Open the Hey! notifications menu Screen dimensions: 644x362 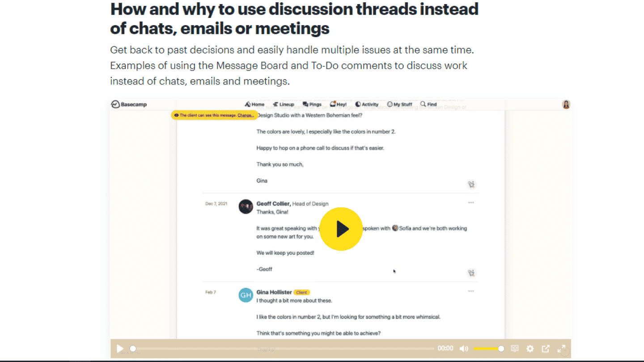(338, 104)
